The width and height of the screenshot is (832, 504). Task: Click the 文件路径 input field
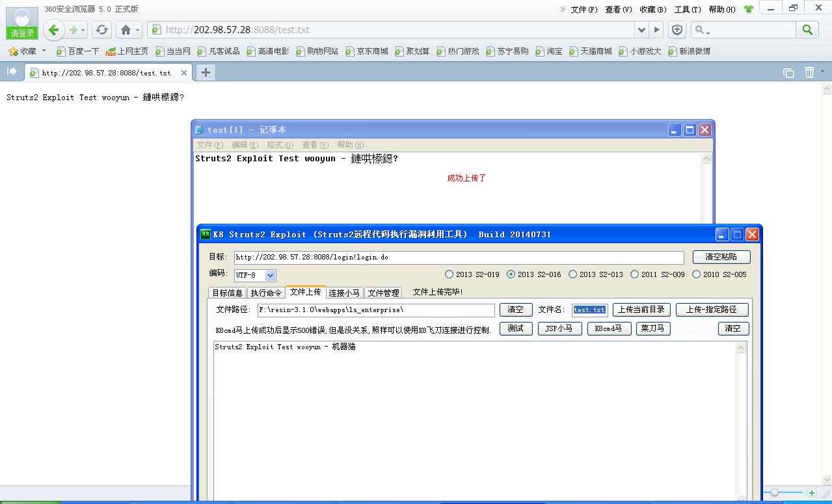click(x=376, y=310)
